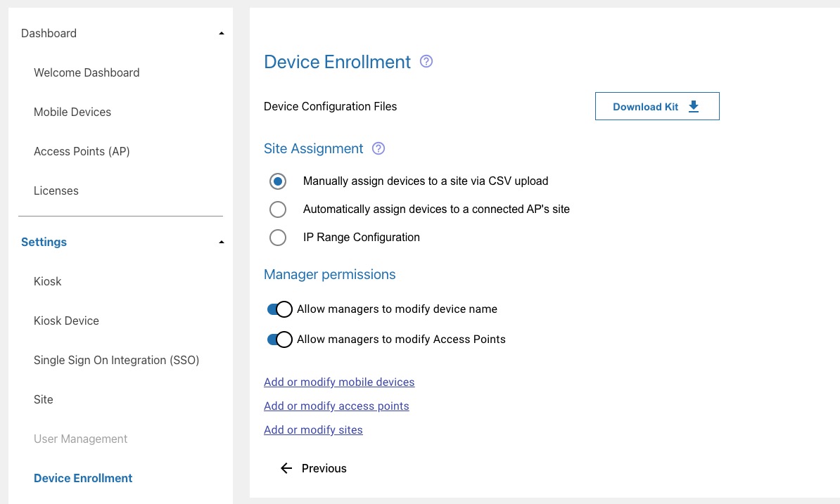The height and width of the screenshot is (504, 840).
Task: Click the download arrow icon in Download Kit
Action: pos(694,106)
